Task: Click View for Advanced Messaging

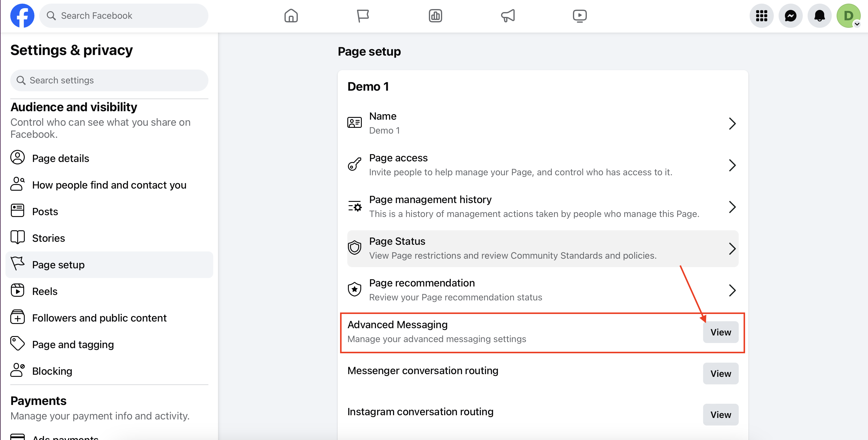Action: [720, 332]
